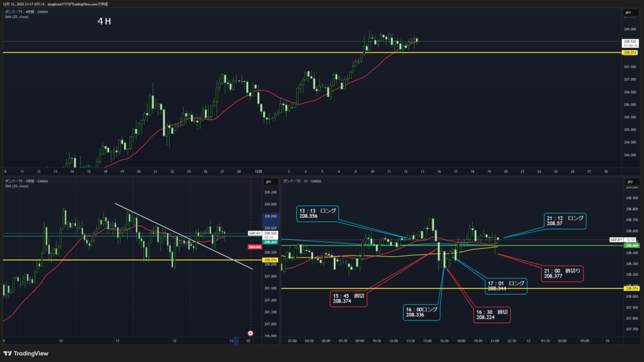Click the GBPJPY price label on 1-hour chart

(254, 233)
